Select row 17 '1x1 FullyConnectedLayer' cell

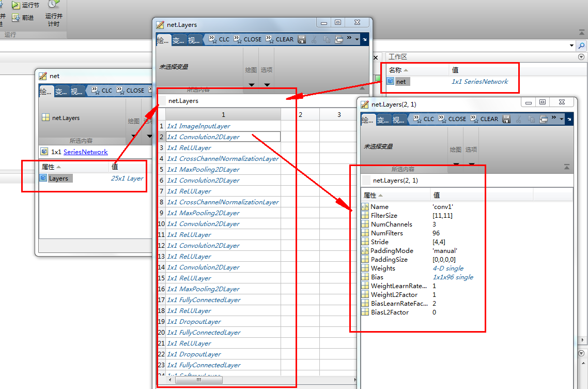click(x=223, y=300)
